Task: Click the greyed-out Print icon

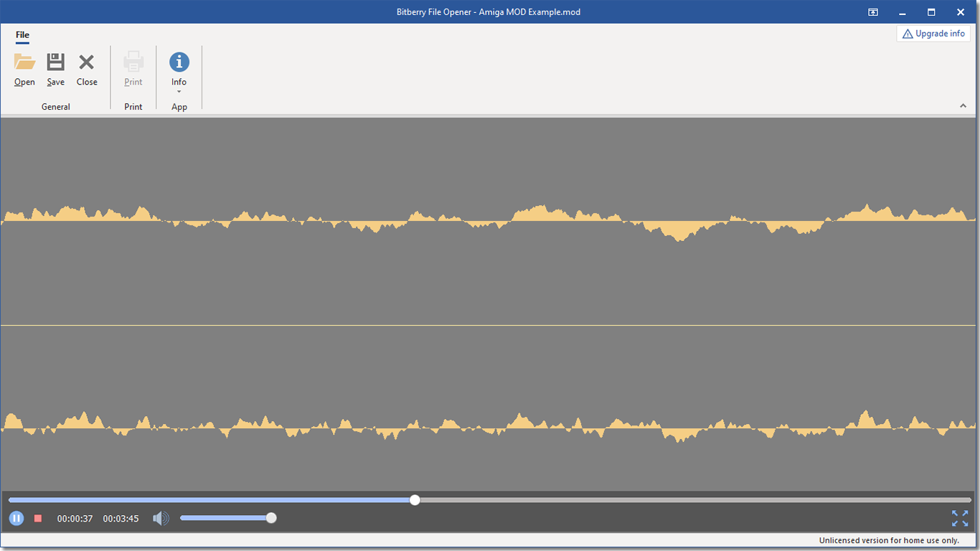Action: click(133, 62)
